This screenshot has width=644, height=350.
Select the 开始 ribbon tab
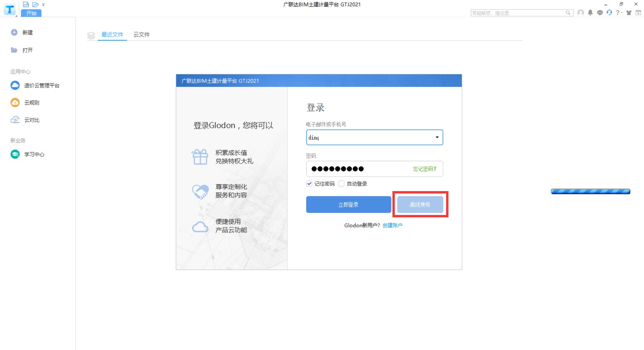tap(31, 13)
